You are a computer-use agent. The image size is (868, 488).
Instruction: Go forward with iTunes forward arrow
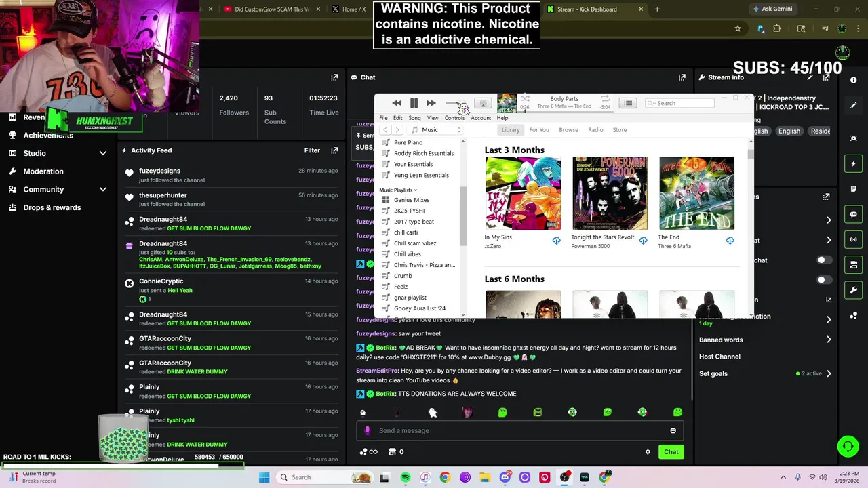click(x=397, y=130)
